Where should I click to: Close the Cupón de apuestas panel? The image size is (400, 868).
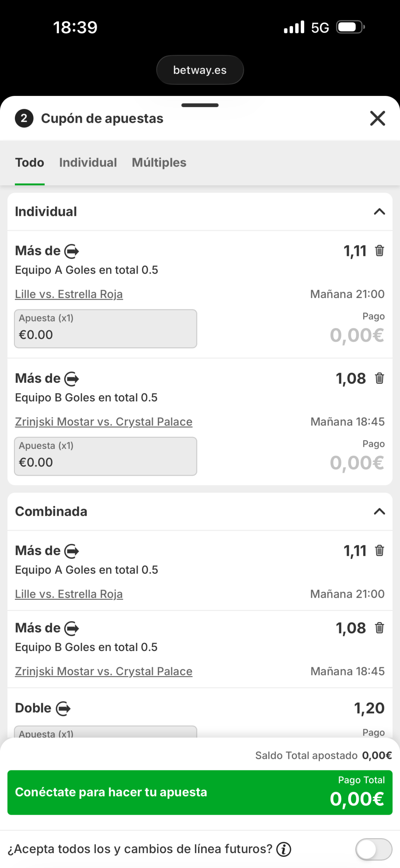[378, 118]
